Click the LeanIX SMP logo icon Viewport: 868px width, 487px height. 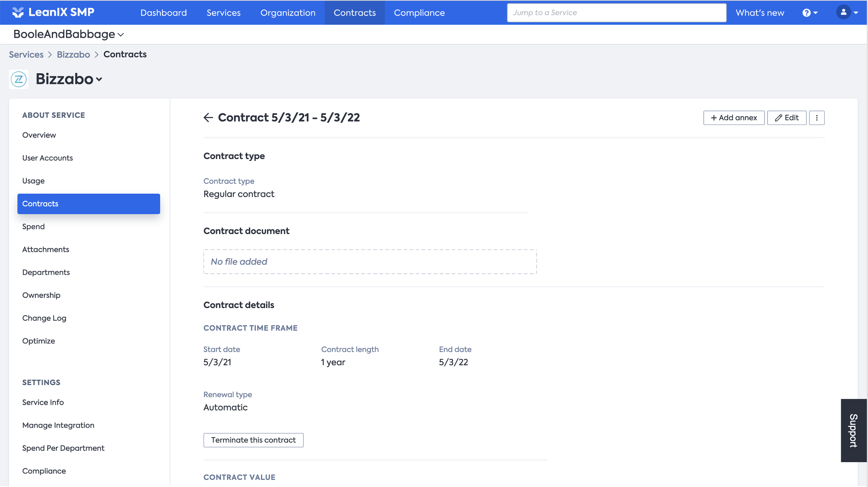(x=18, y=12)
